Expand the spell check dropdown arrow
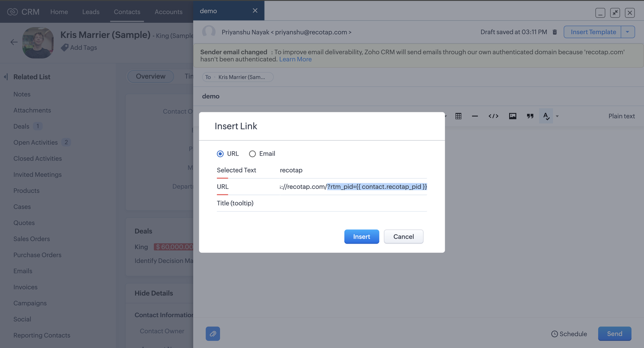 click(557, 116)
